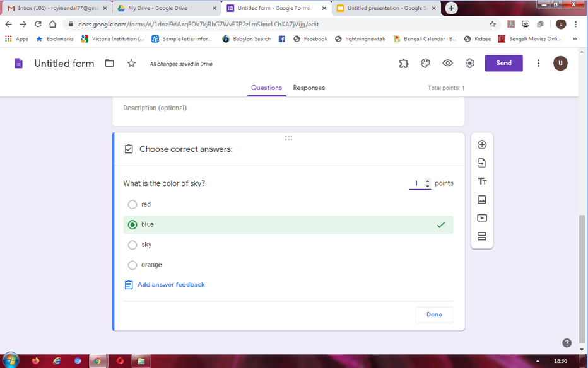The height and width of the screenshot is (368, 588).
Task: Open Internet Explorer from taskbar
Action: coord(57,361)
